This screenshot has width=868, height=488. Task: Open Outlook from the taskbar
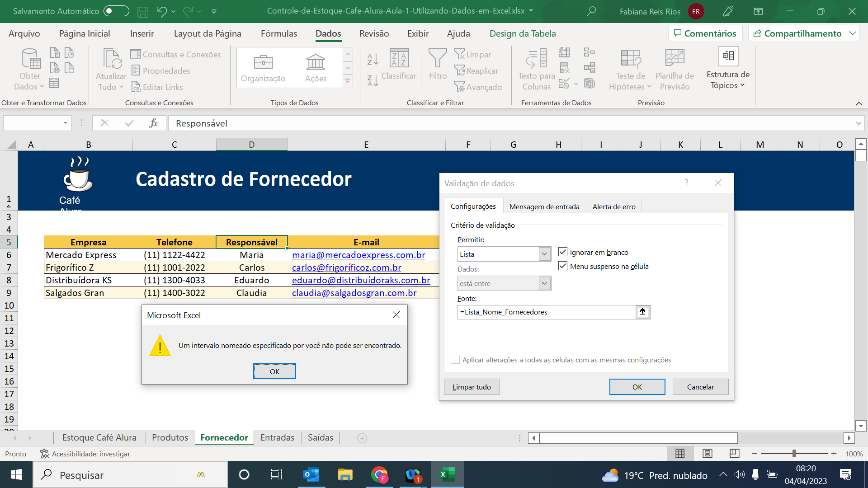(x=311, y=474)
